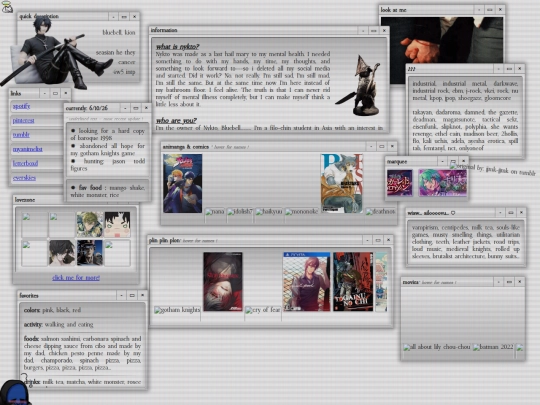
Task: Close the animanga & comics window
Action: click(392, 146)
